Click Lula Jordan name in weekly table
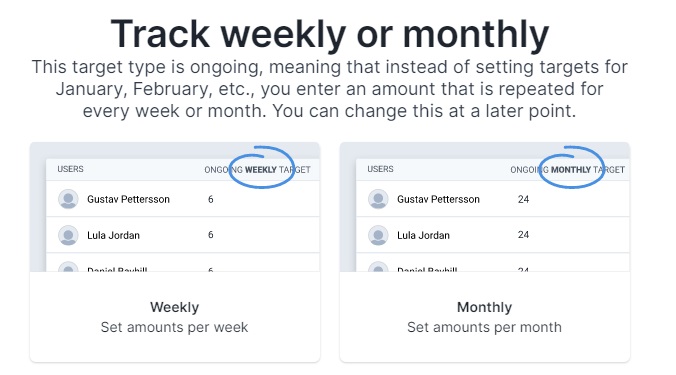This screenshot has height=375, width=676. pos(113,235)
